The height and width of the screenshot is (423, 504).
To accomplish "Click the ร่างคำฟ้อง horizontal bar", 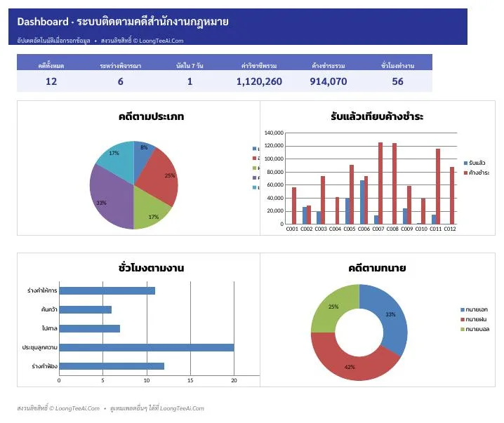I will pyautogui.click(x=112, y=366).
